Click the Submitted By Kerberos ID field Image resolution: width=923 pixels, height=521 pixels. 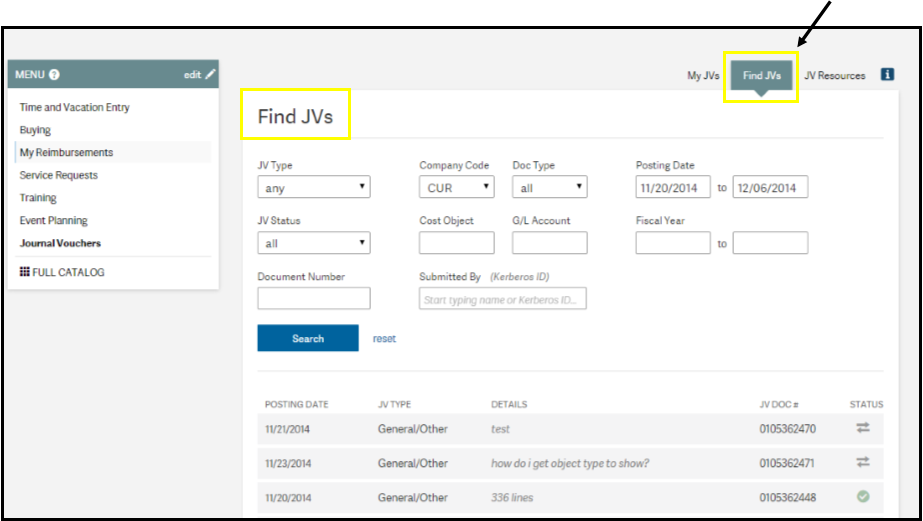503,298
